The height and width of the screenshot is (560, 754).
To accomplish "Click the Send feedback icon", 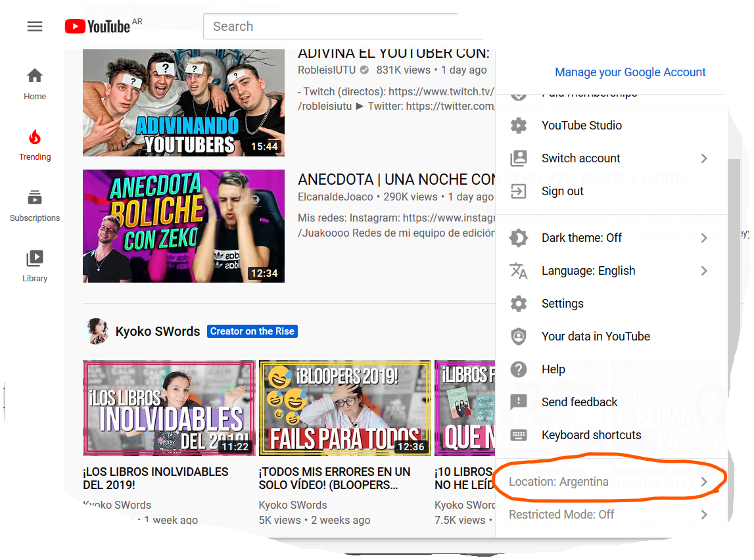I will (519, 402).
